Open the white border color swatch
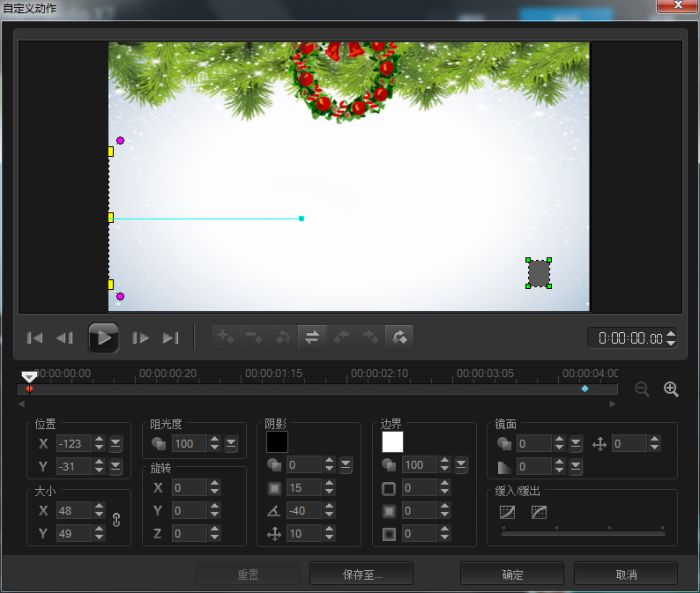Viewport: 700px width, 593px height. click(x=393, y=442)
